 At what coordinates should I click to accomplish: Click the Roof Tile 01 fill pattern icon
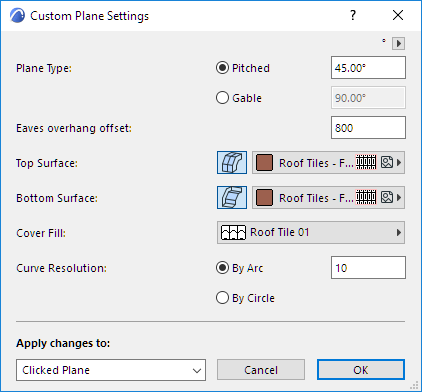(233, 232)
